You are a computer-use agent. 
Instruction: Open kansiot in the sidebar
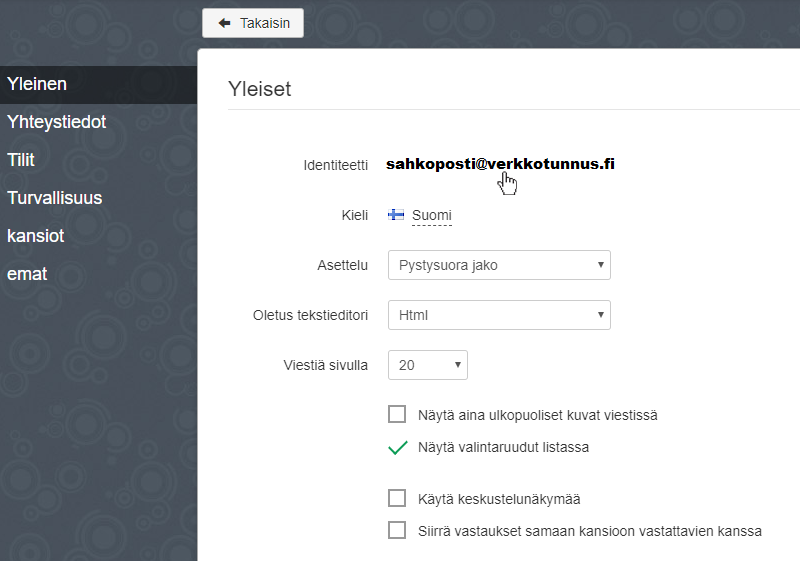(36, 236)
